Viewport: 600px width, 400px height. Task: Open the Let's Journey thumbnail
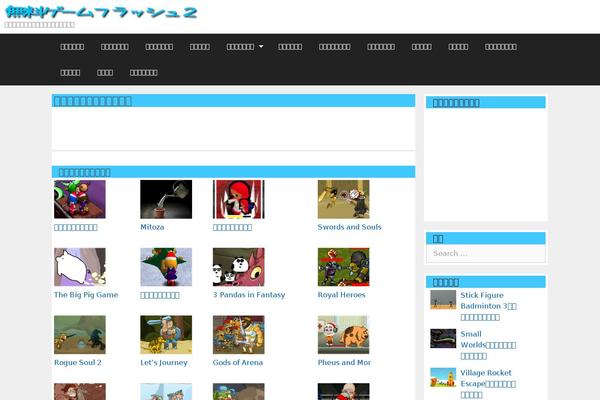tap(166, 335)
